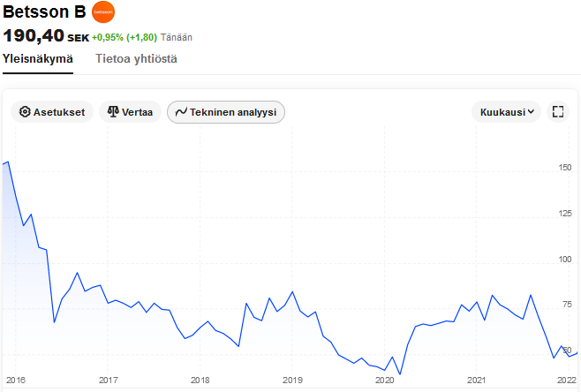
Task: Open the Kuukausi interval dropdown
Action: 509,112
